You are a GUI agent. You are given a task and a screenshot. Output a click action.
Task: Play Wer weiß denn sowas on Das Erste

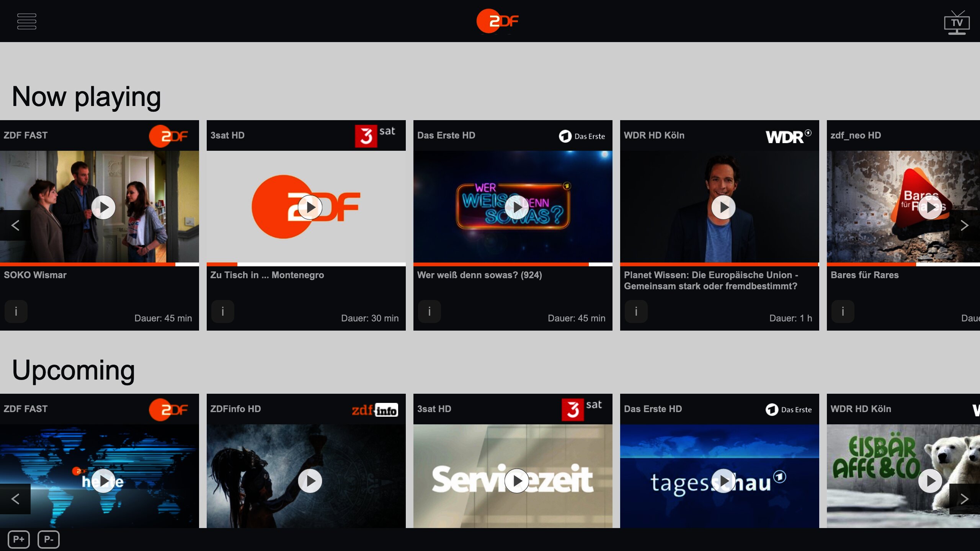click(x=516, y=207)
